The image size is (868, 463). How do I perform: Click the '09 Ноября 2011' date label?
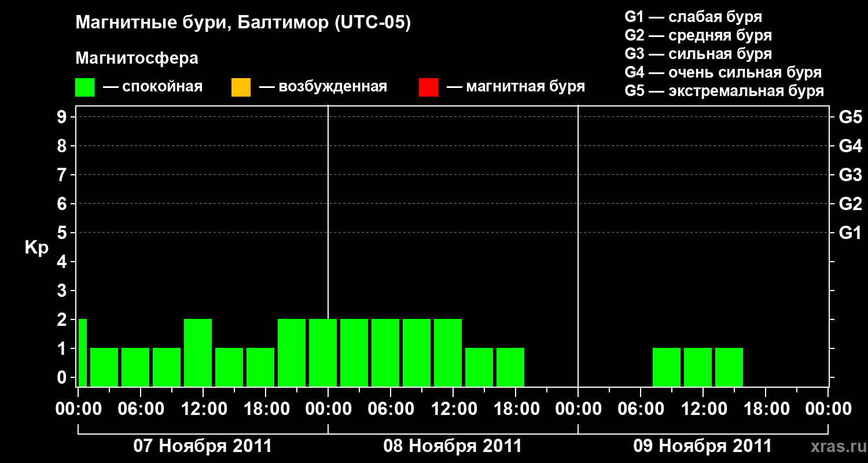pyautogui.click(x=703, y=446)
